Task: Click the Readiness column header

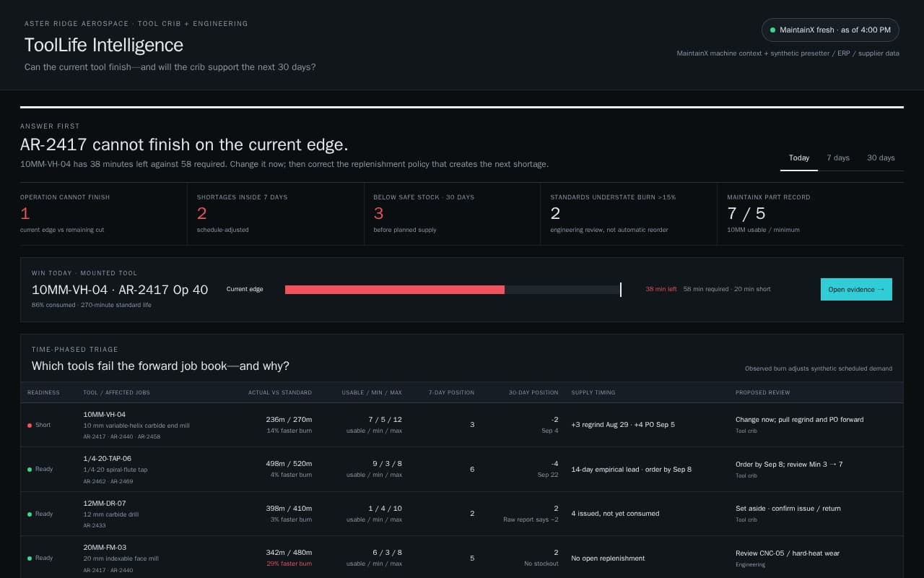Action: pyautogui.click(x=43, y=392)
